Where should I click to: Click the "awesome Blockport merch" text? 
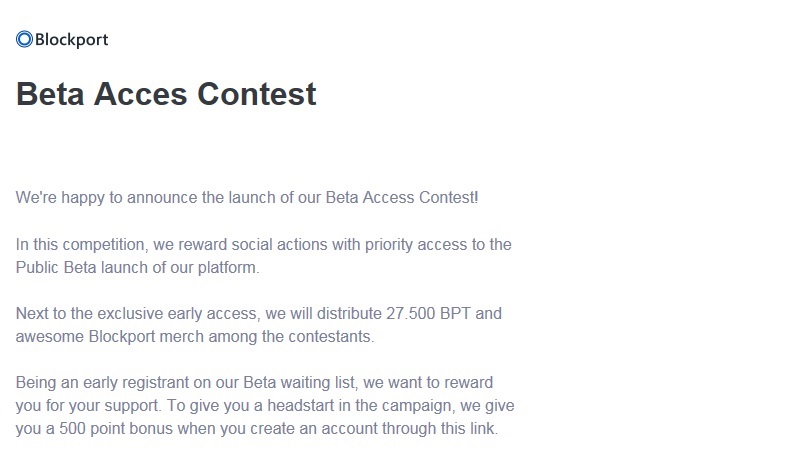(x=103, y=336)
